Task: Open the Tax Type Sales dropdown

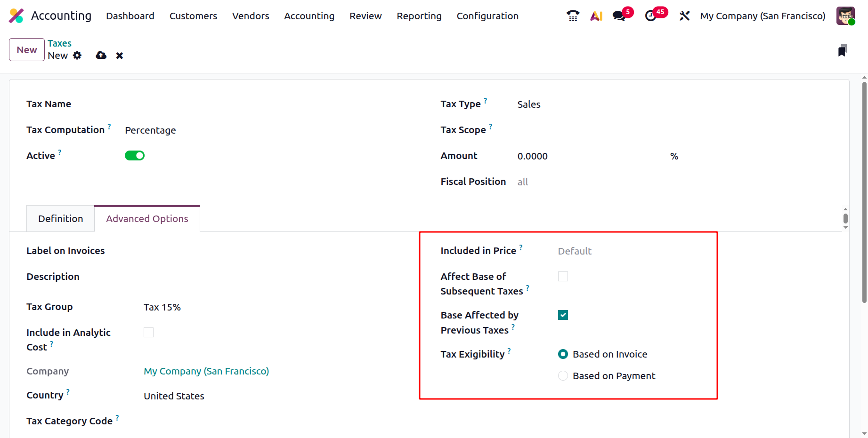Action: (x=529, y=104)
